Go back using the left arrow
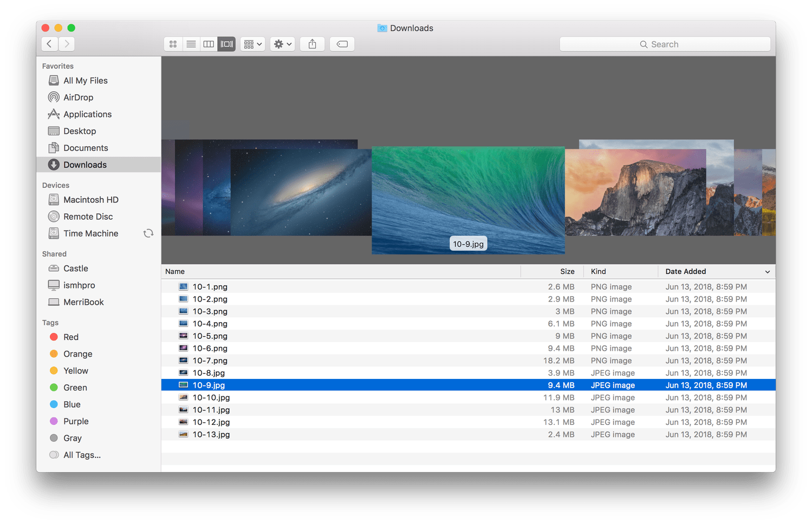The height and width of the screenshot is (524, 812). (49, 44)
